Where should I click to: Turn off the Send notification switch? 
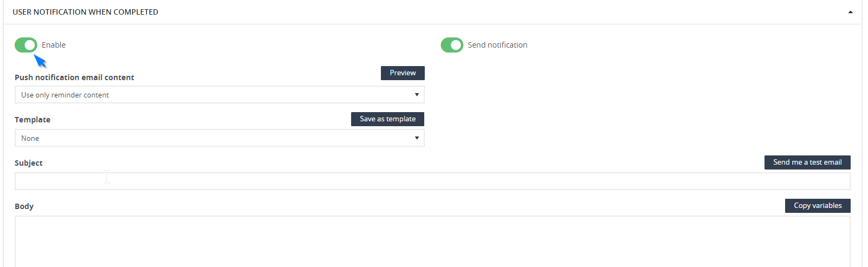tap(452, 45)
